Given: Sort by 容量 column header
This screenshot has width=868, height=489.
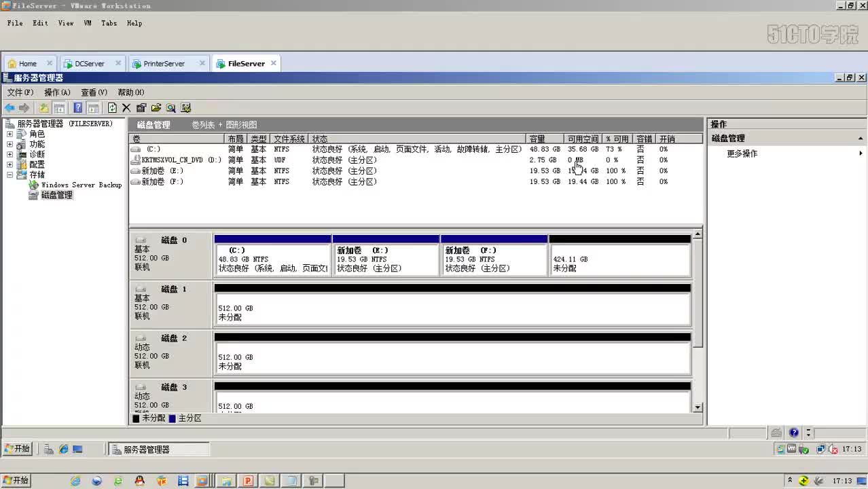Looking at the screenshot, I should point(545,139).
